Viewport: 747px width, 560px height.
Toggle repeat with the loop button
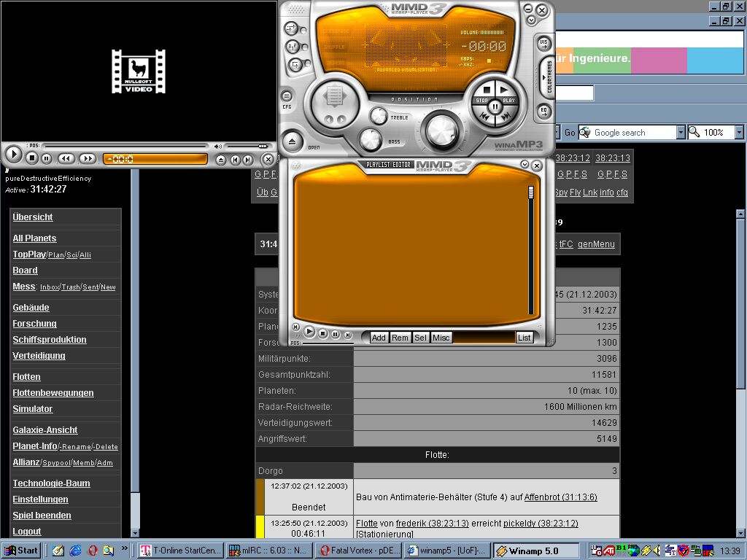click(x=295, y=64)
